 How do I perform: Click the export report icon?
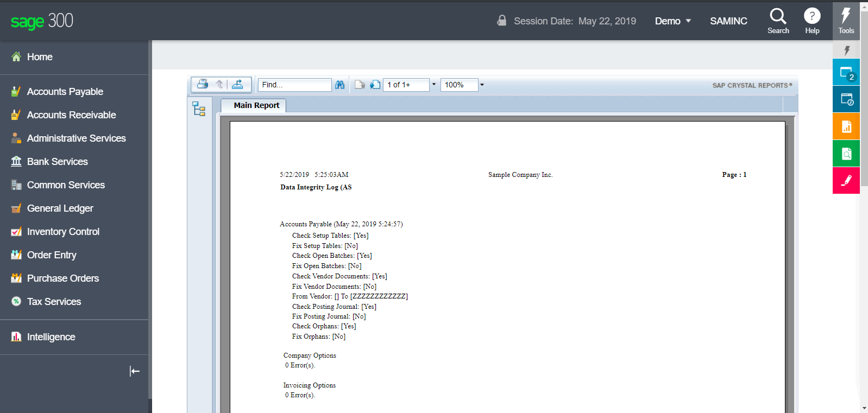click(x=237, y=84)
